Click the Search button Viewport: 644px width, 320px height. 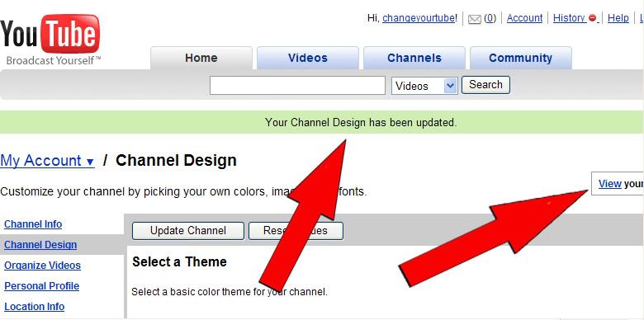click(485, 85)
